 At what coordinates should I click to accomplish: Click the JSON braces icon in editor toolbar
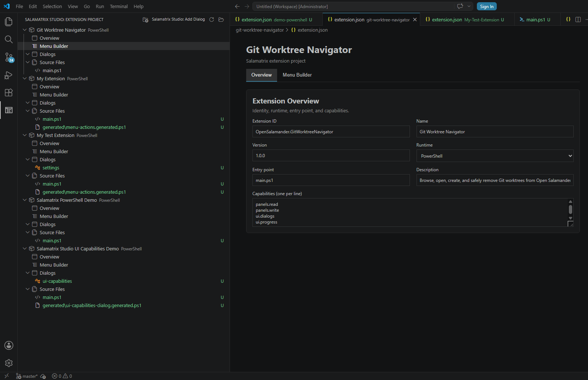tap(568, 20)
